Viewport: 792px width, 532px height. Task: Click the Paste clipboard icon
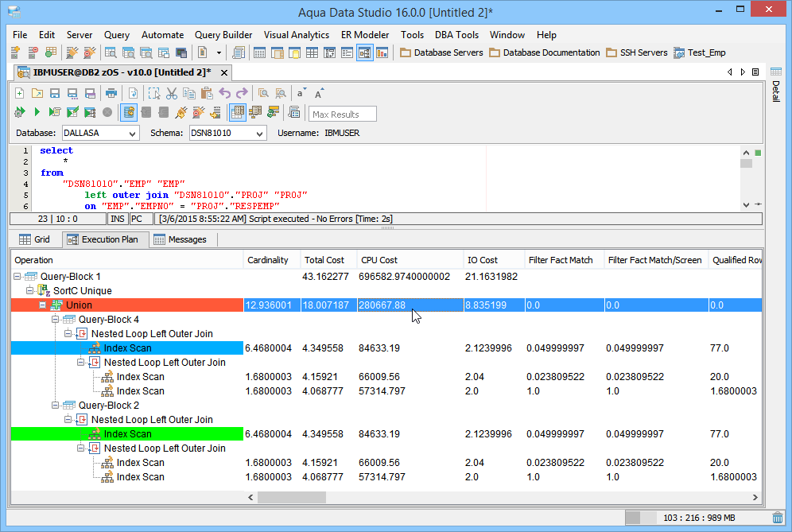coord(207,93)
